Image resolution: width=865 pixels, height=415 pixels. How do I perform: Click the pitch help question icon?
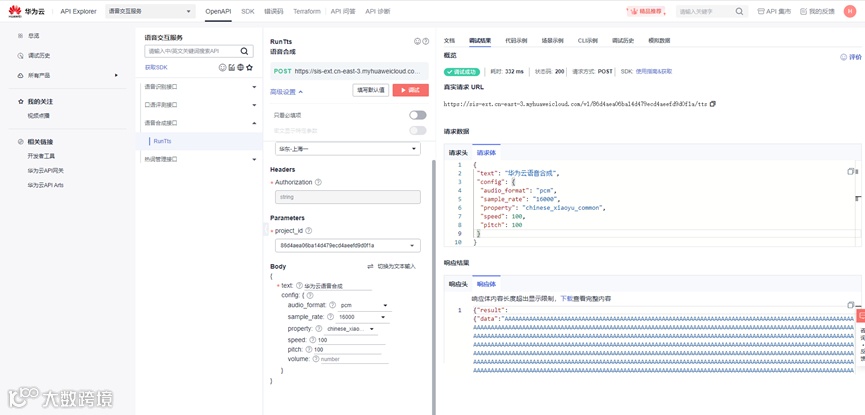(309, 349)
